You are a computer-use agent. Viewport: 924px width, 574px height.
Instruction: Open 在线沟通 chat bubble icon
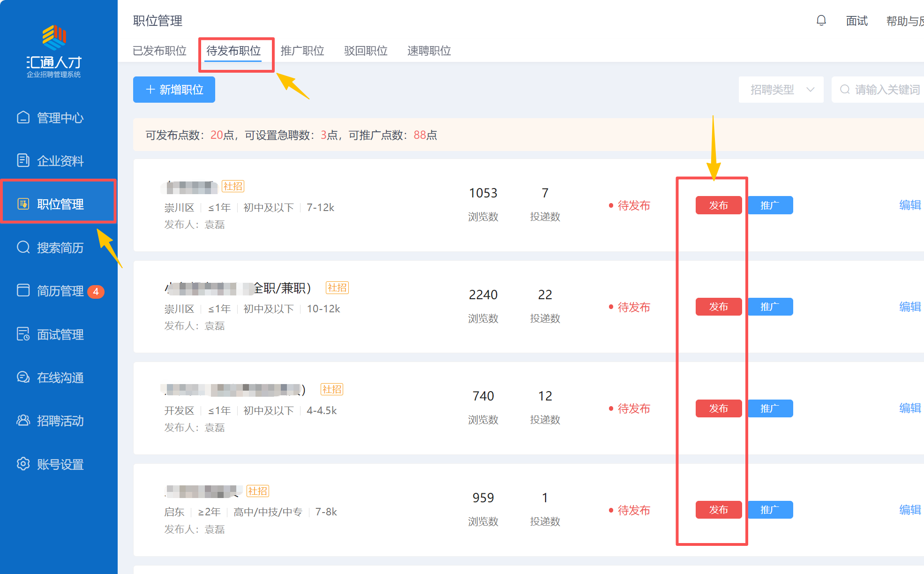point(23,377)
